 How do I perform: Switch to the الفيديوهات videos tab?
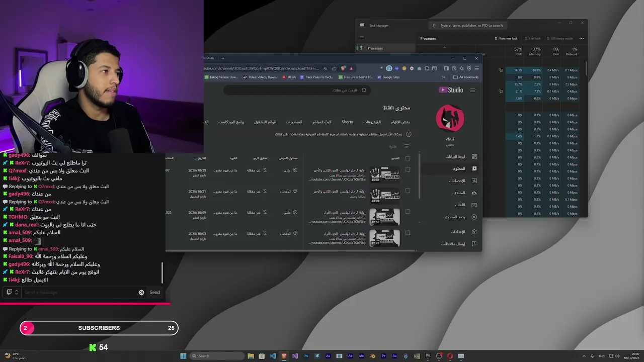pyautogui.click(x=372, y=122)
